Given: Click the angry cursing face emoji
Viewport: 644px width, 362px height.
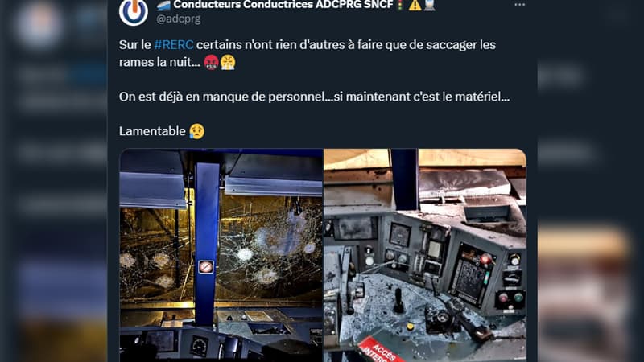Looking at the screenshot, I should coord(211,63).
